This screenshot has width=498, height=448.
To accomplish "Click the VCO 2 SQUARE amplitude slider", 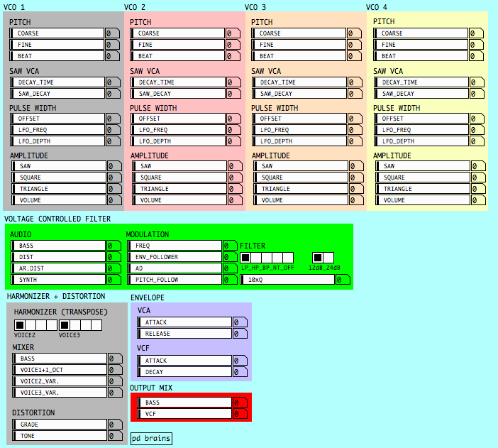I will click(179, 177).
